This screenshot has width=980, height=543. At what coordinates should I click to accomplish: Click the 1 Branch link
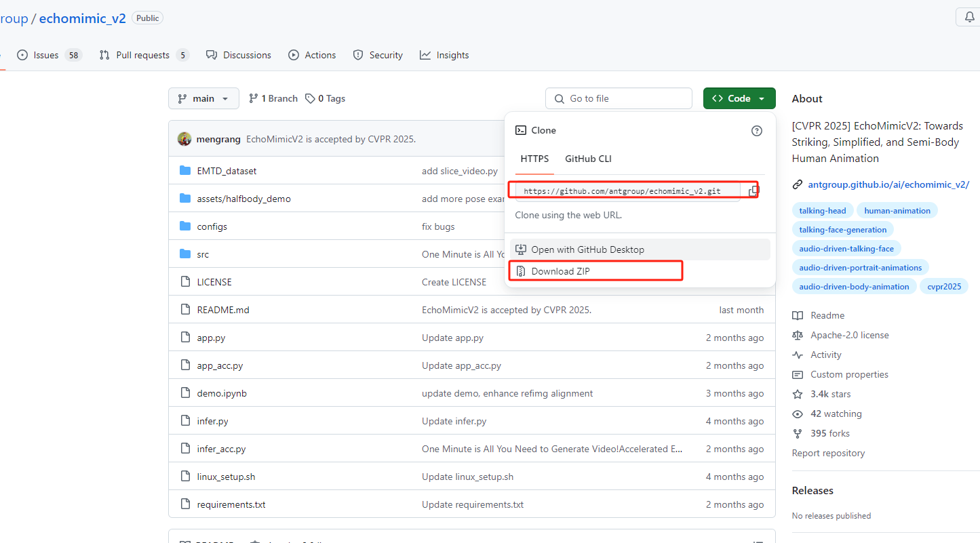273,98
